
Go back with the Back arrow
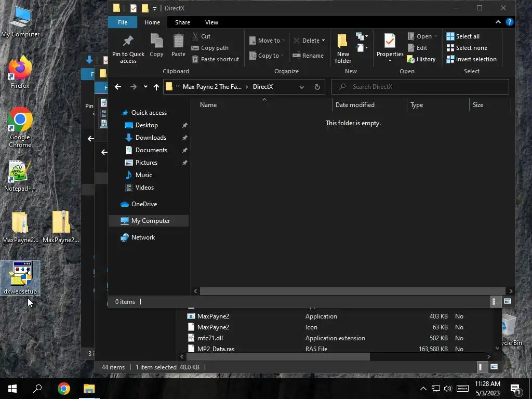point(118,87)
